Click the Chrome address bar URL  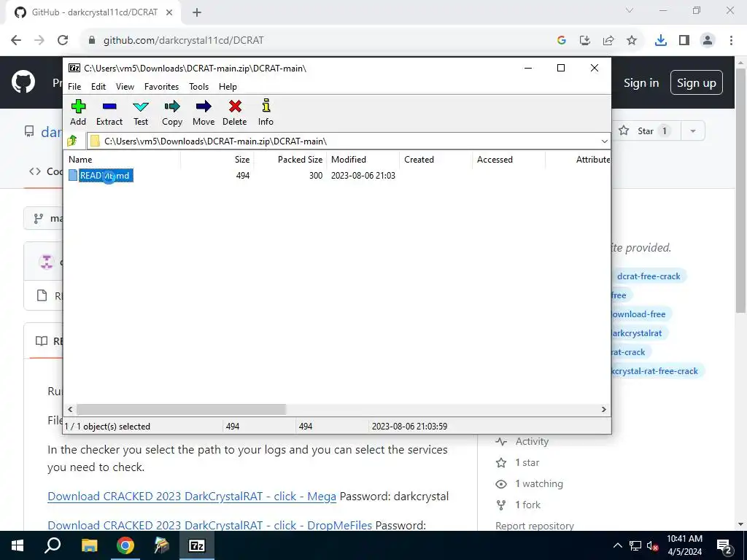(x=183, y=41)
